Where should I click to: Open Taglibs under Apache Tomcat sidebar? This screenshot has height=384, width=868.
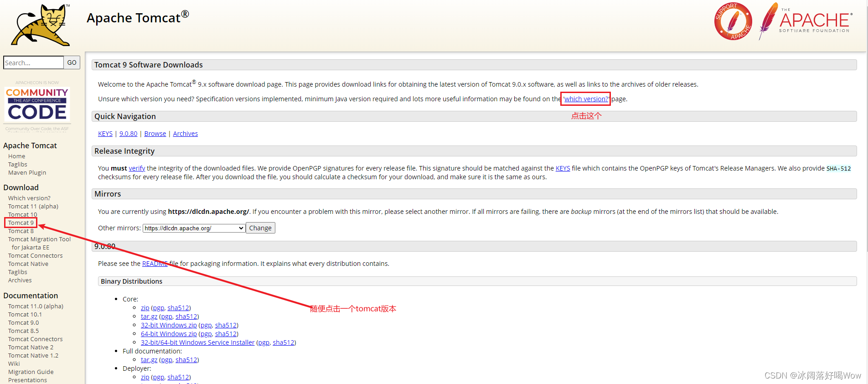click(18, 165)
